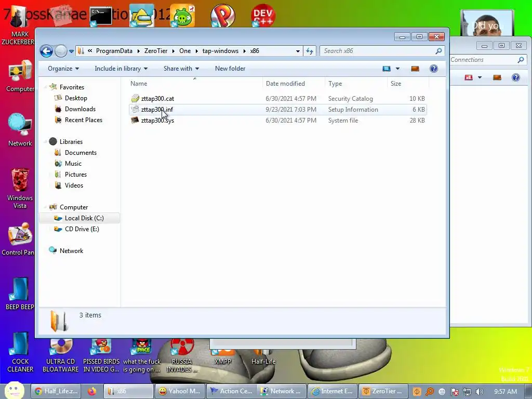Switch to Half_Life.z... taskbar item
Image resolution: width=532 pixels, height=399 pixels.
tap(56, 391)
